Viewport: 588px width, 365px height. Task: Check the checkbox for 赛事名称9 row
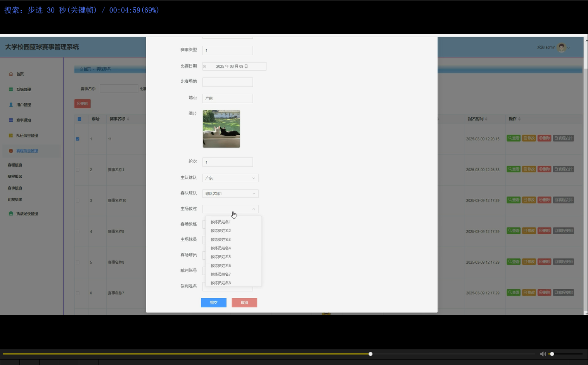(x=78, y=231)
